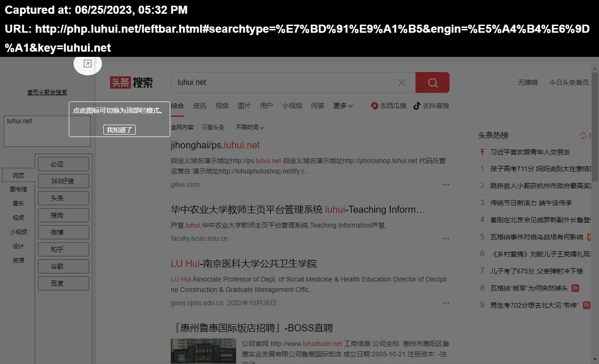
Task: Select the 小视频 search type below 视频
Action: coord(18,232)
